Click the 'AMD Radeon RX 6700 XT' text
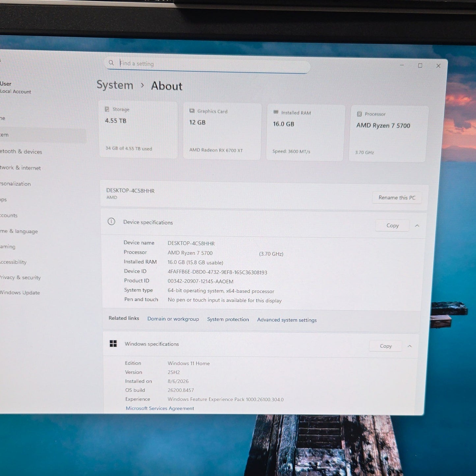Viewport: 476px width, 476px height. point(216,150)
